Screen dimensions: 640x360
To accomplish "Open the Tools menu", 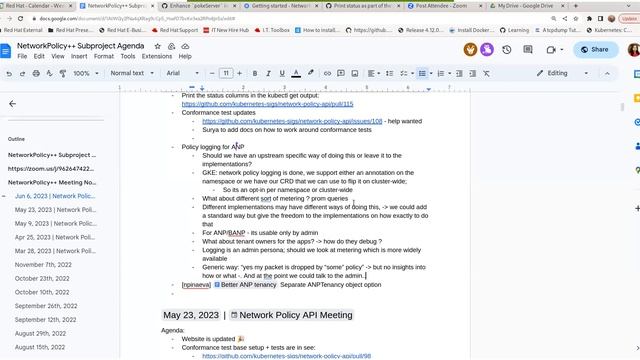I will (x=128, y=56).
